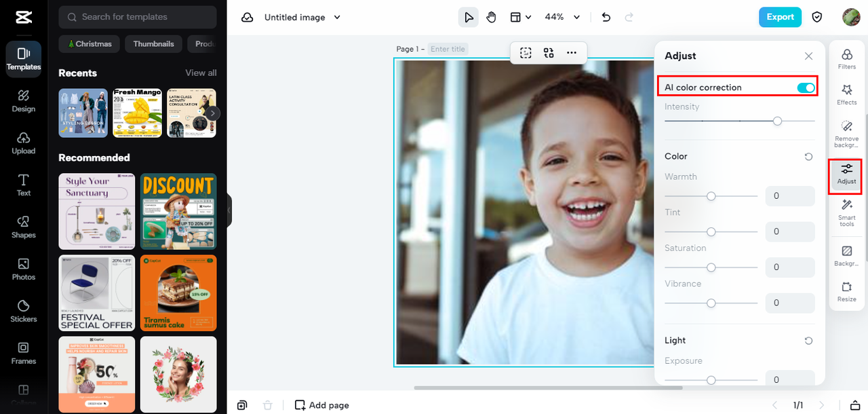Click the Saturation slider handle
The height and width of the screenshot is (414, 868).
(711, 267)
